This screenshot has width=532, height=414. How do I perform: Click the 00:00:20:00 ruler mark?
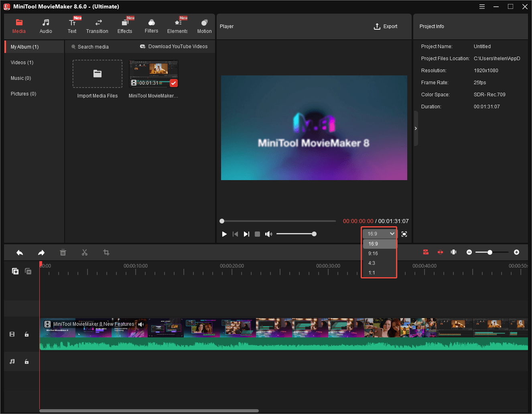[232, 266]
